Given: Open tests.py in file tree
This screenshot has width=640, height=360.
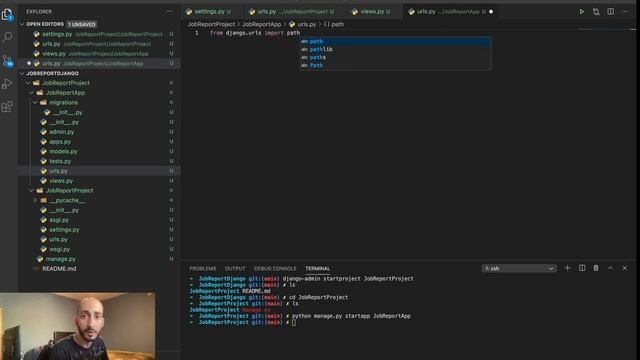Looking at the screenshot, I should [x=99, y=161].
